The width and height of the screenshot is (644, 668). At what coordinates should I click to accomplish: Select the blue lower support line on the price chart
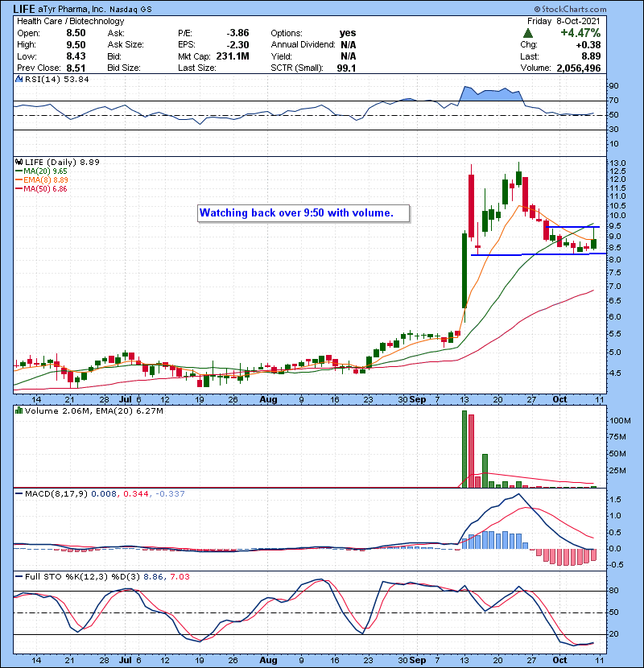[x=531, y=254]
